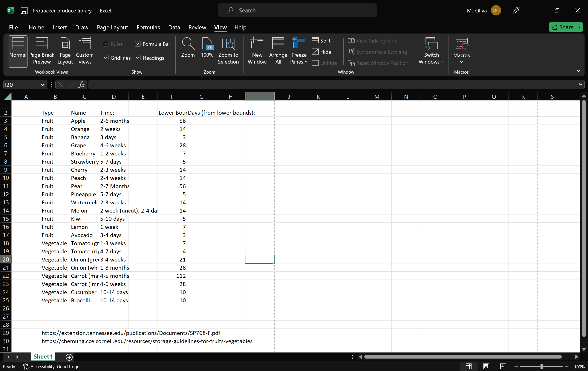Switch to the Page Layout tab
The height and width of the screenshot is (371, 588).
(112, 27)
